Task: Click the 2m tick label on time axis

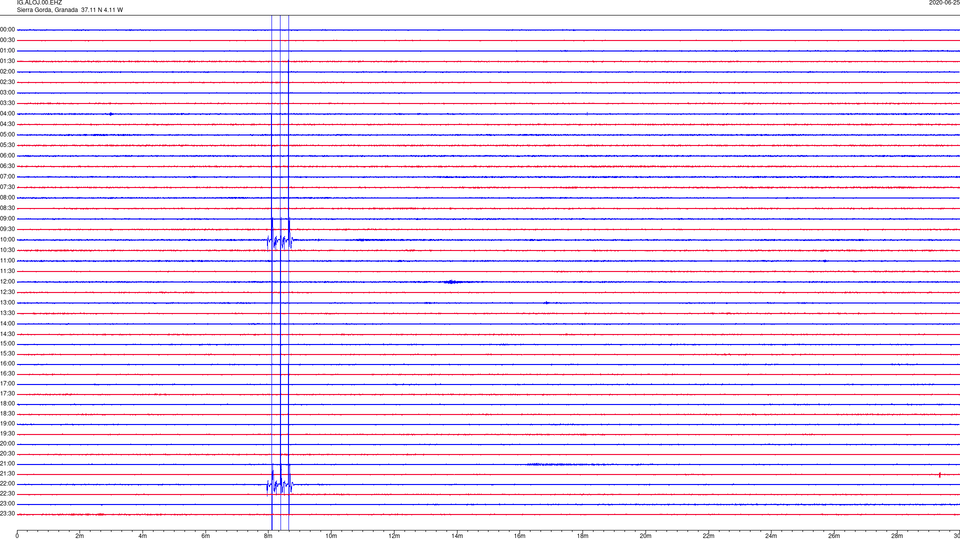Action: point(80,536)
